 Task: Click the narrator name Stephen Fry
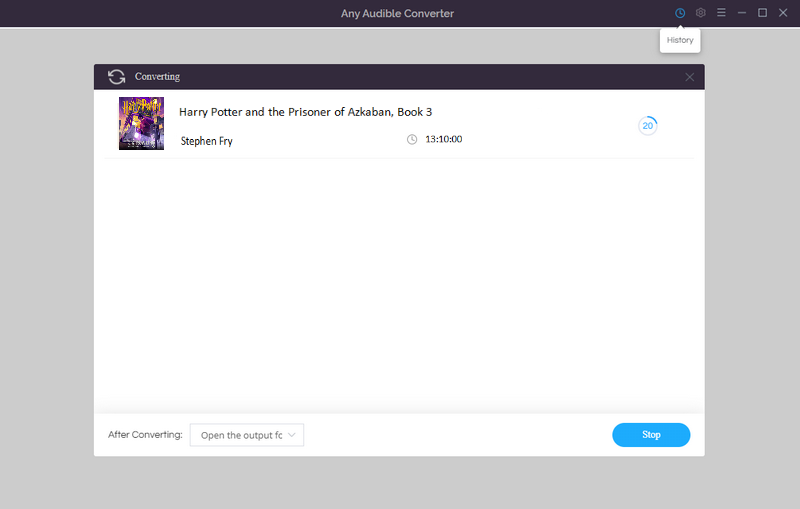click(x=207, y=141)
